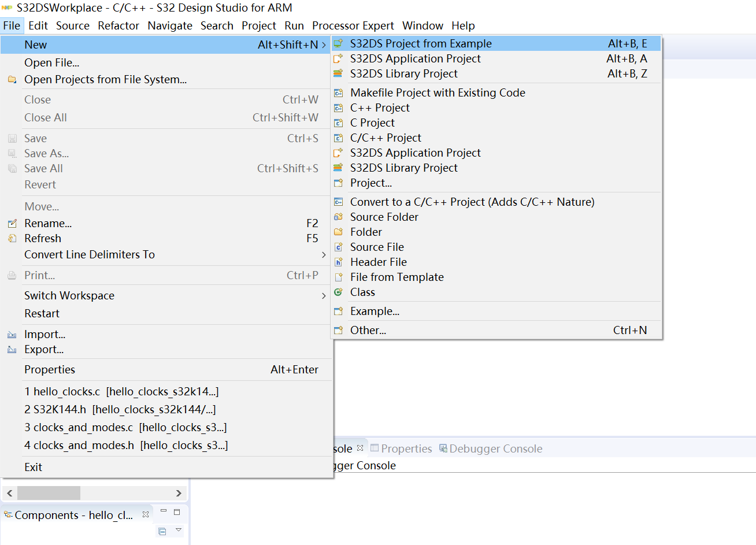Click the Refresh icon in File menu
The height and width of the screenshot is (545, 756).
tap(12, 239)
